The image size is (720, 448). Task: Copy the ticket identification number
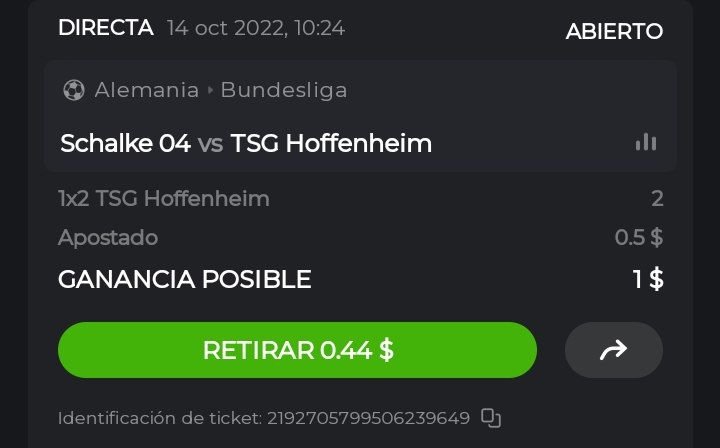pyautogui.click(x=490, y=418)
